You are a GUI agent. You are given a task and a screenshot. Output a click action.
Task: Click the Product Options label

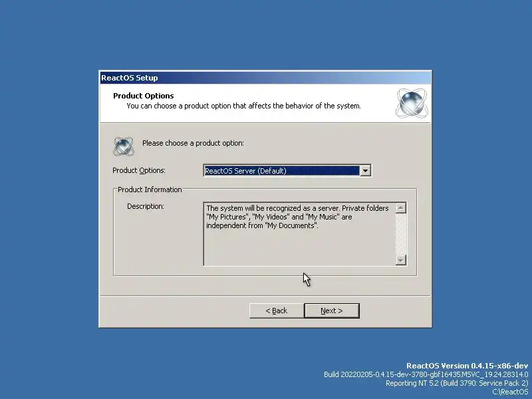139,170
